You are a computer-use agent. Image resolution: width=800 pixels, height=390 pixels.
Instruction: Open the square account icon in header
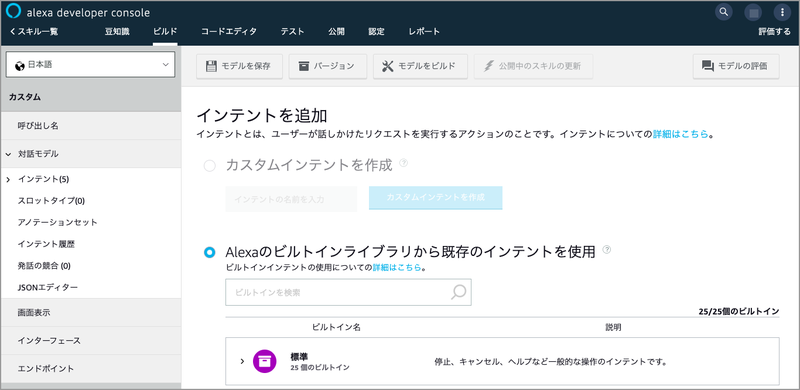point(753,12)
